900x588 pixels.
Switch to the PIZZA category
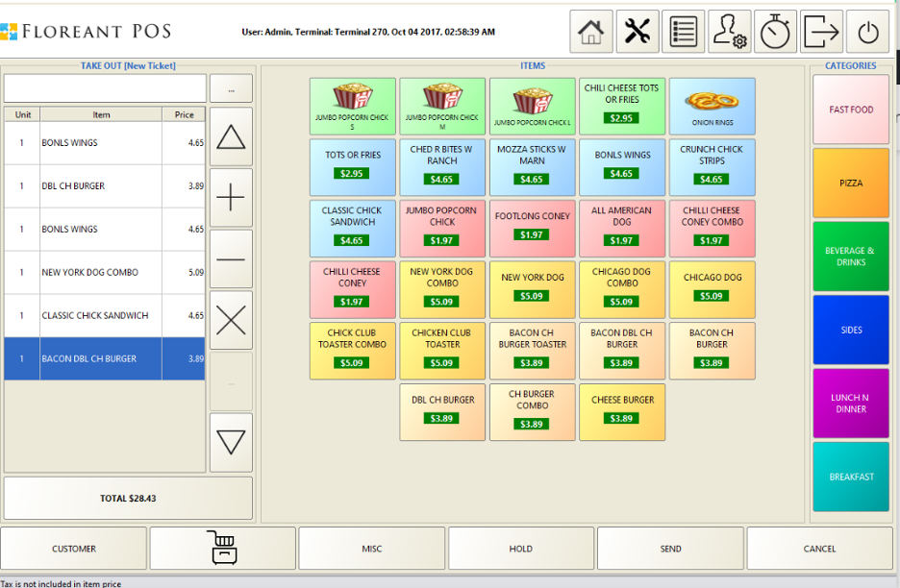point(850,182)
